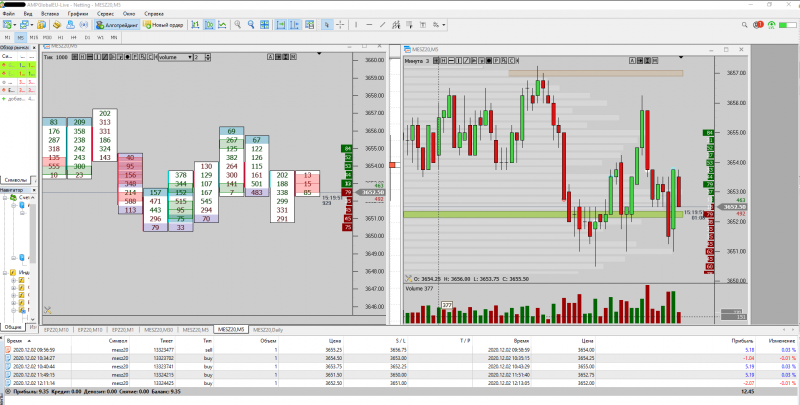Click the A button in right chart panel
The width and height of the screenshot is (800, 405).
point(633,61)
